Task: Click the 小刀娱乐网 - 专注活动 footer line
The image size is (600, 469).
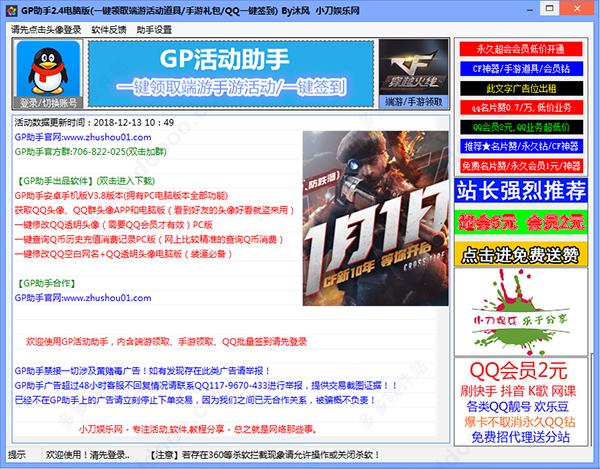Action: tap(198, 429)
